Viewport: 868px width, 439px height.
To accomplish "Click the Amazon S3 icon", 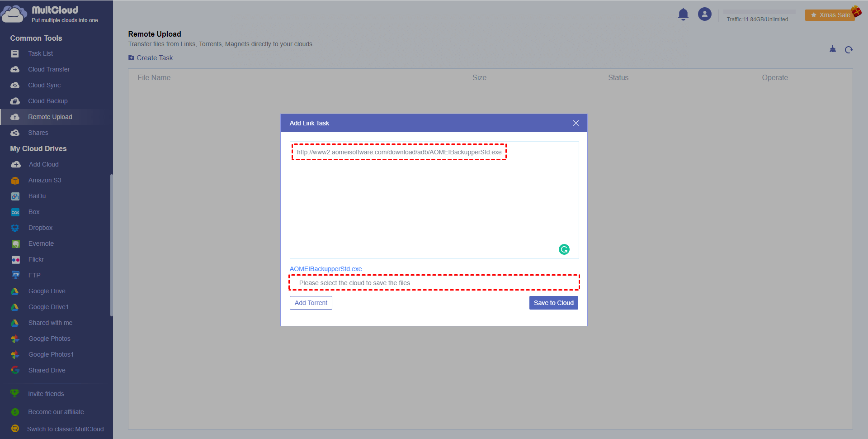I will tap(15, 181).
